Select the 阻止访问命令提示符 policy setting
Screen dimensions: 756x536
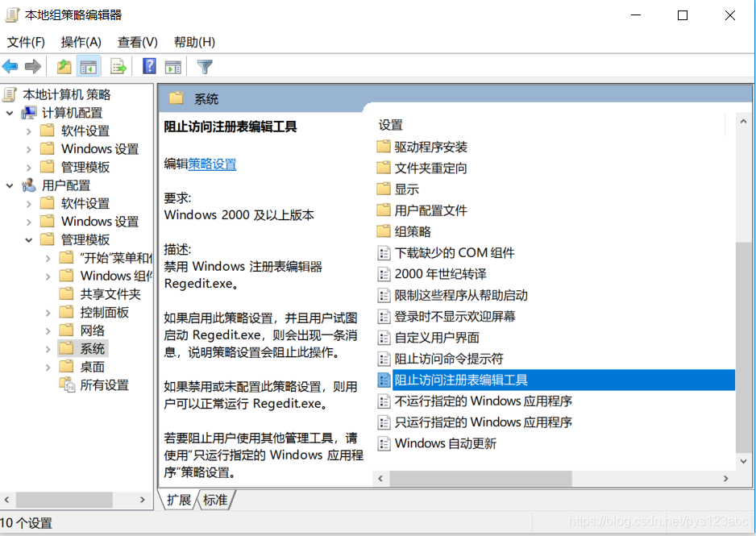448,359
